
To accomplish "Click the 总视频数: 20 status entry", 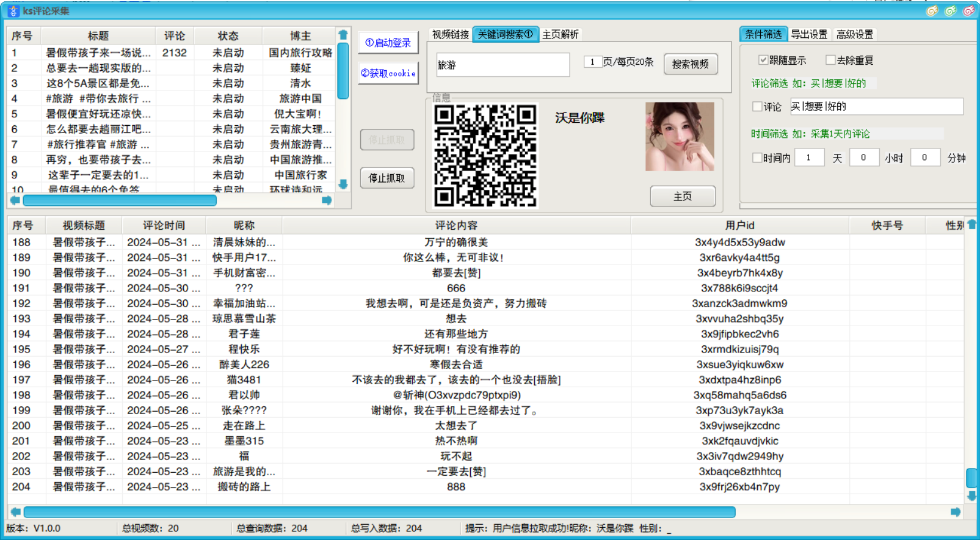I will 150,528.
